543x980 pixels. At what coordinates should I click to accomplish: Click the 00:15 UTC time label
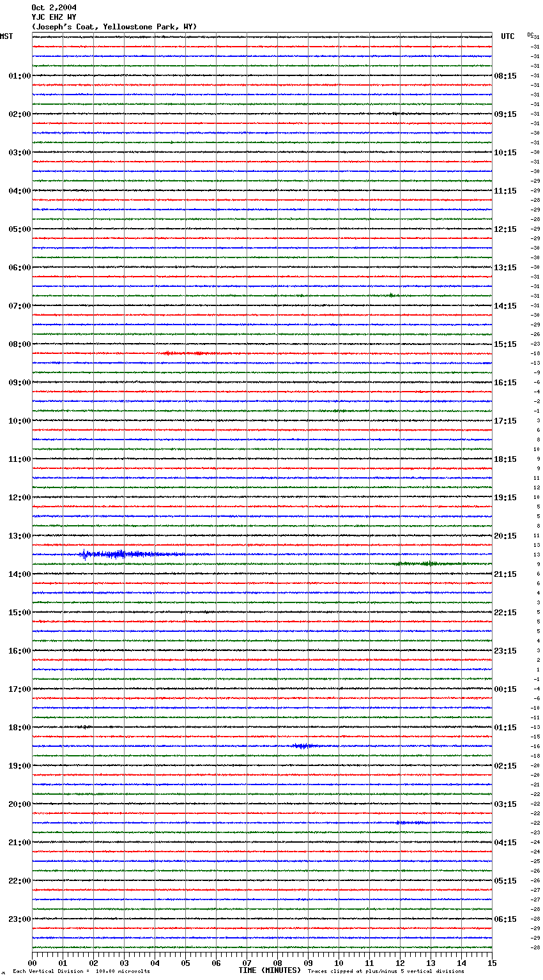point(505,689)
